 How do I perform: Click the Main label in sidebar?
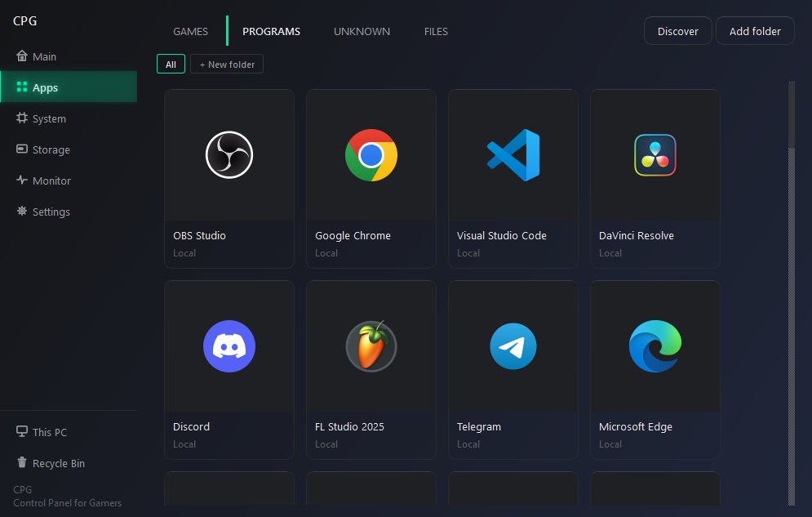pos(45,56)
